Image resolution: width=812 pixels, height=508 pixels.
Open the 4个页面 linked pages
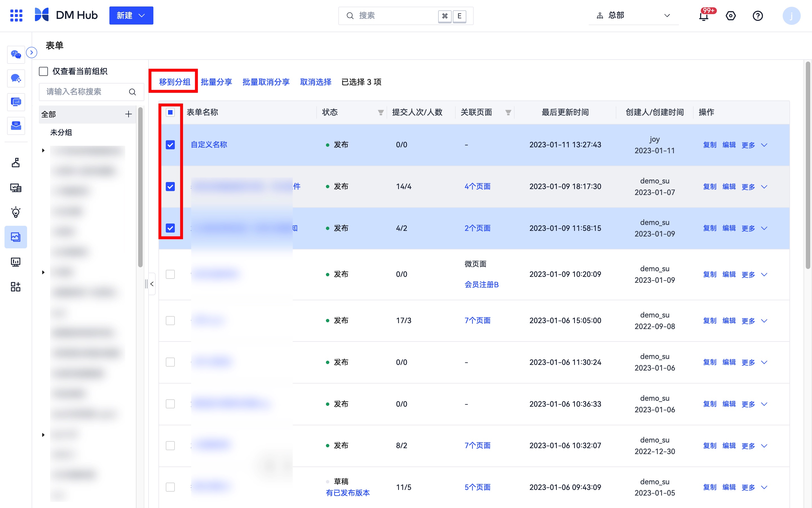pyautogui.click(x=477, y=187)
